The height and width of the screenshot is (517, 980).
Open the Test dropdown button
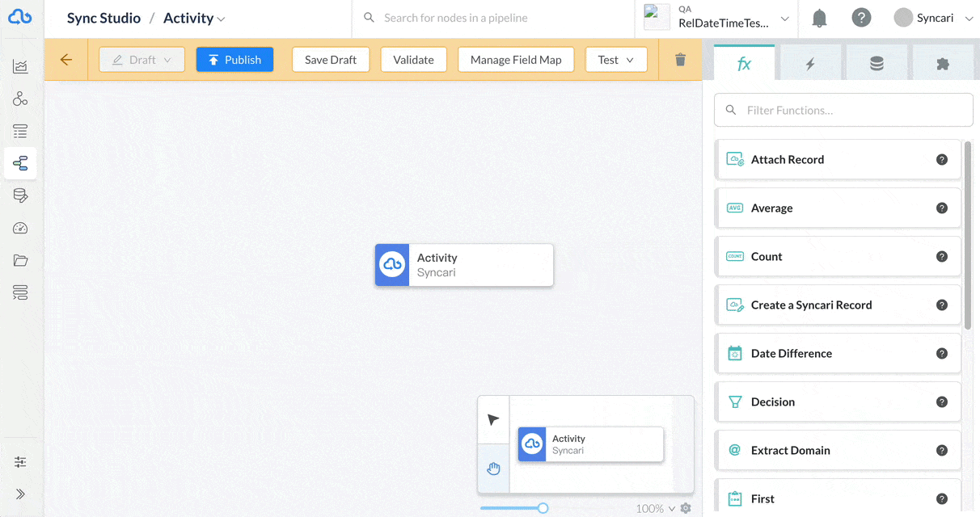[616, 60]
